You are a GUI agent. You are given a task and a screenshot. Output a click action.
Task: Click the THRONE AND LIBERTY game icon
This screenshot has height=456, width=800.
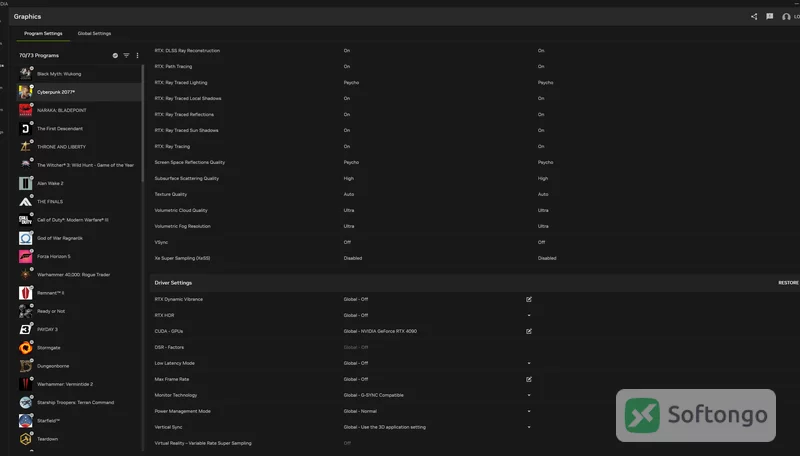(x=26, y=147)
